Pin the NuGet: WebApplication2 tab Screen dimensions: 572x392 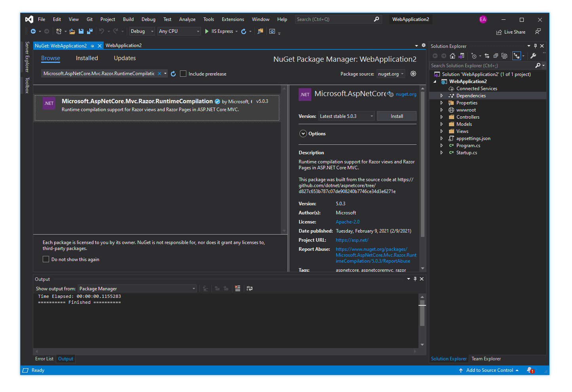(x=93, y=46)
